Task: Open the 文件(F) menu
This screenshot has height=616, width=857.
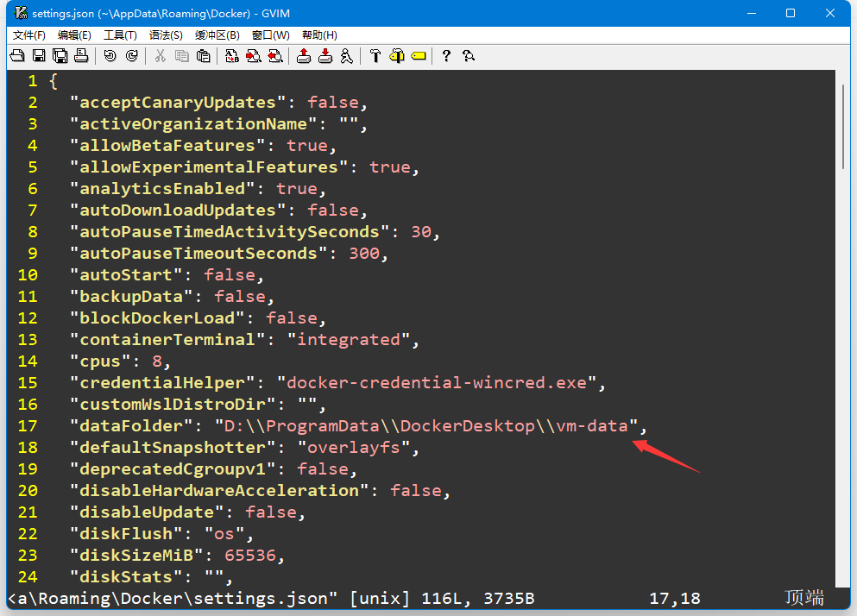Action: click(x=29, y=35)
